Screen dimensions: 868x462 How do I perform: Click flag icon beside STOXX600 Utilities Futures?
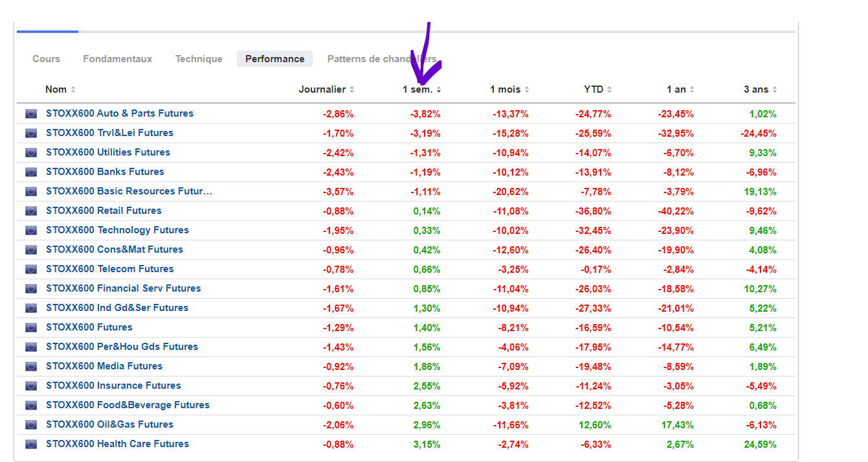click(31, 152)
